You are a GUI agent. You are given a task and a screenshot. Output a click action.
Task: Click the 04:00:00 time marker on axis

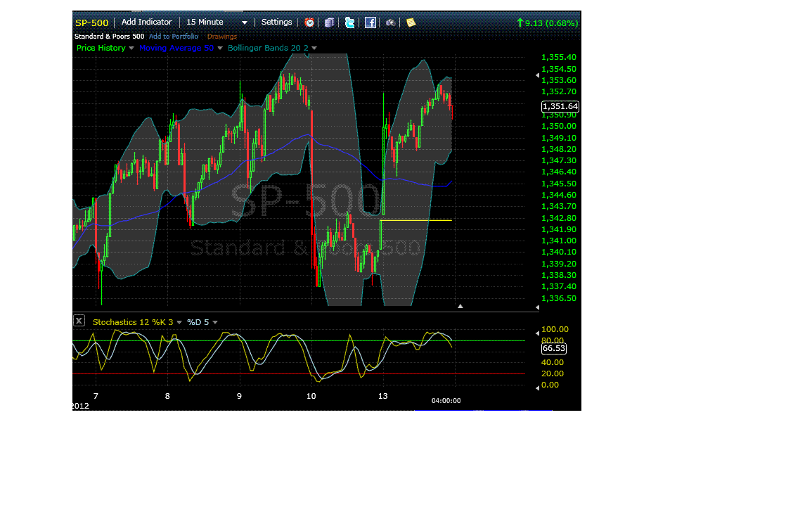click(x=446, y=400)
